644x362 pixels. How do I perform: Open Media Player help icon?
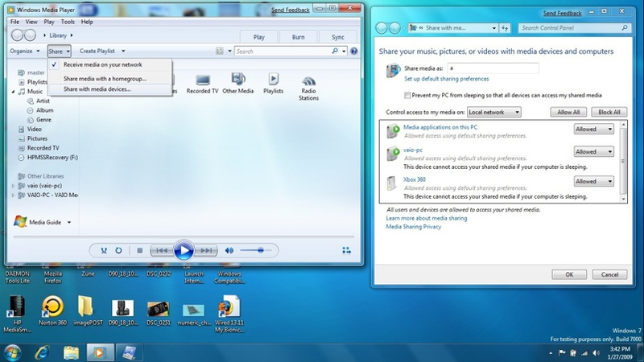(x=354, y=51)
